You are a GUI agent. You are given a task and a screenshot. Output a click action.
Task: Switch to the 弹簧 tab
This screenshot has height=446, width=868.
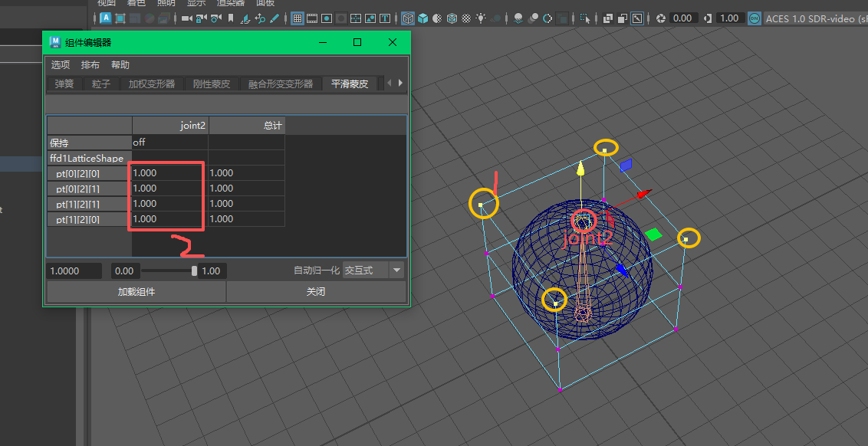point(64,84)
